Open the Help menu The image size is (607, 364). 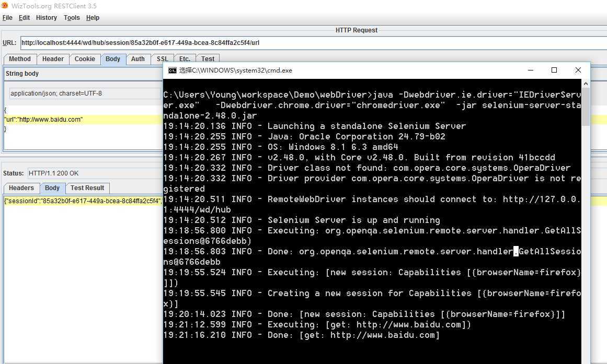(x=93, y=18)
